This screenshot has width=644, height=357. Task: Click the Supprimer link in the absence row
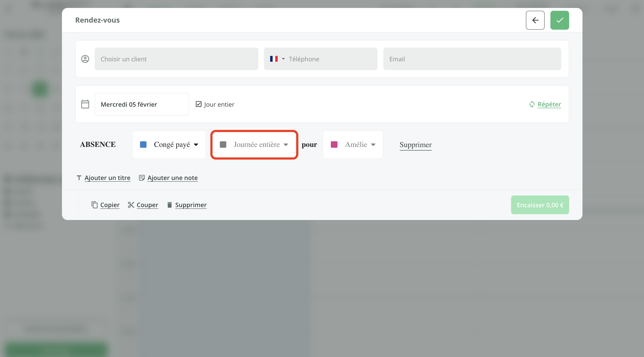click(x=416, y=145)
